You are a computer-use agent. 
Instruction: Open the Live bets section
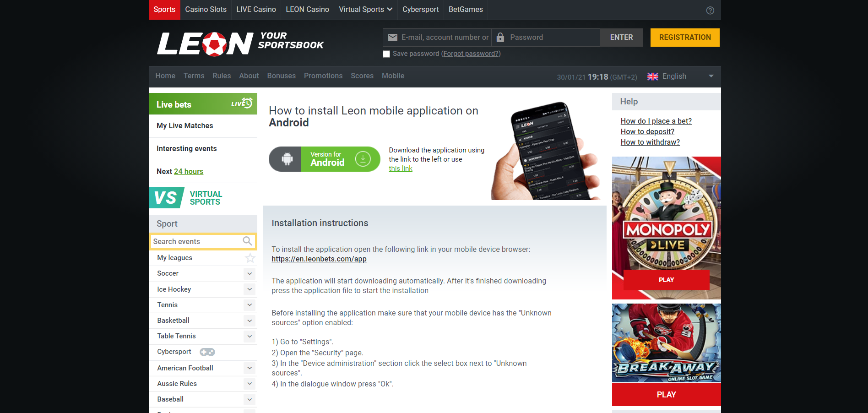pos(203,104)
